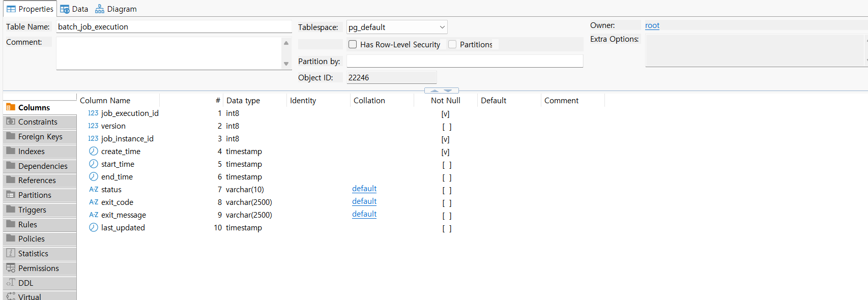This screenshot has width=868, height=300.
Task: Click the Comment box scroll down arrow
Action: (286, 64)
